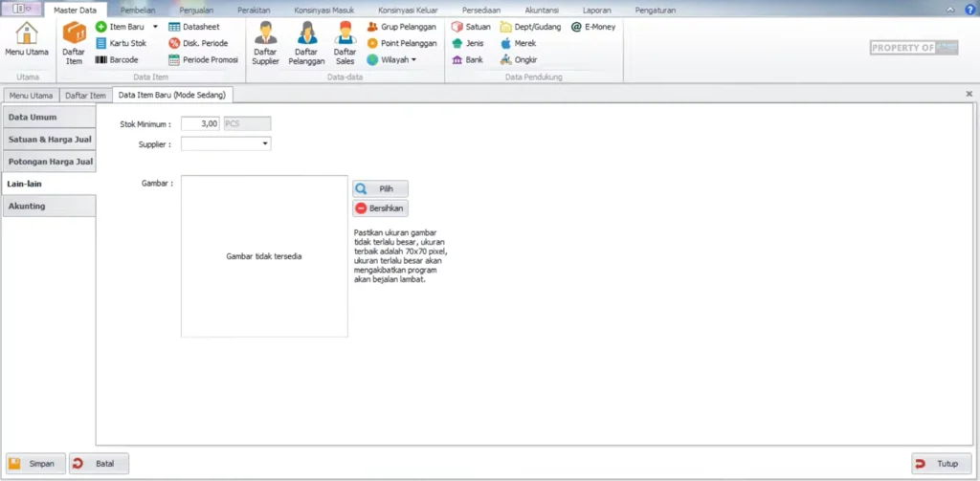Clear the image with Bersihkan
This screenshot has width=980, height=481.
point(380,208)
